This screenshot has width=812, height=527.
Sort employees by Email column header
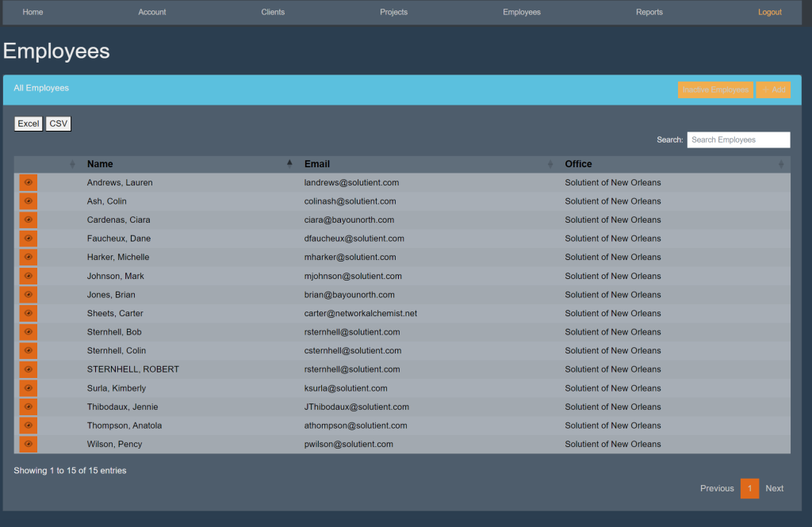[x=317, y=164]
